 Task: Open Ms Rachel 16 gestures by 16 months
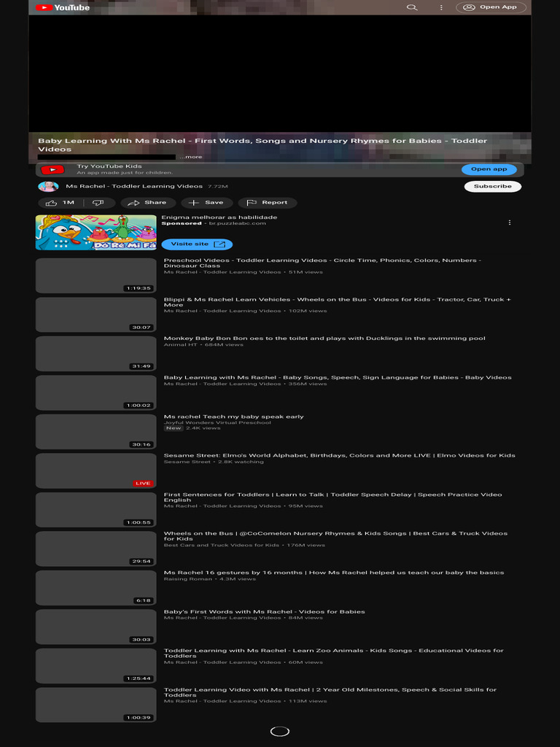(x=334, y=573)
